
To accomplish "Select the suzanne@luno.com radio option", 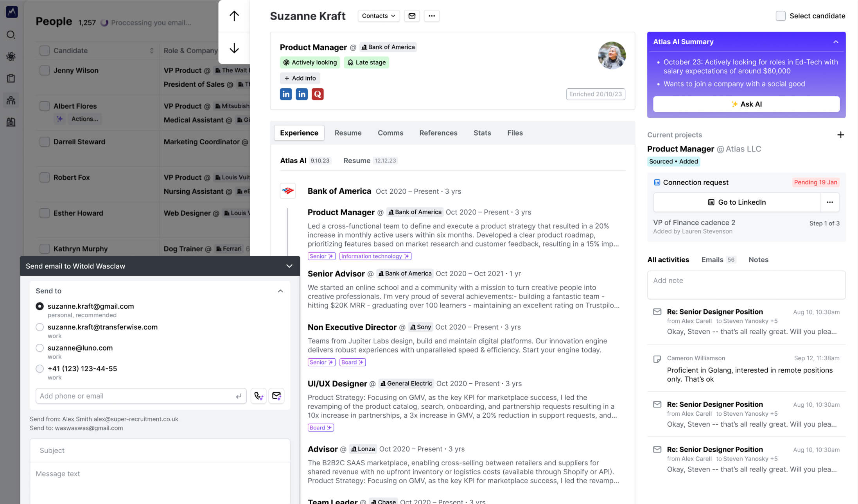I will click(39, 348).
